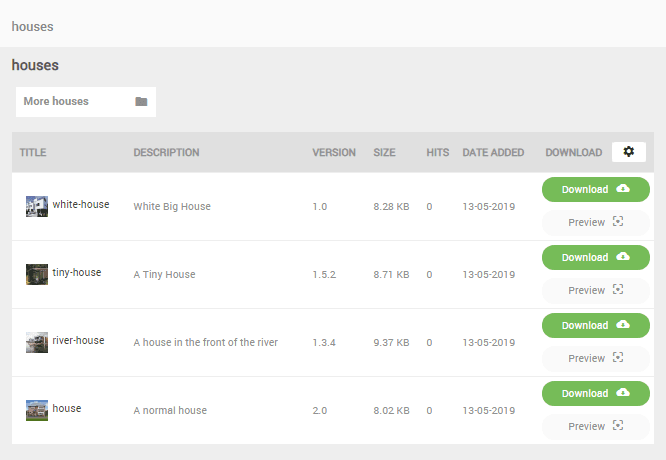Sort by the Title column header
This screenshot has height=460, width=666.
click(33, 153)
